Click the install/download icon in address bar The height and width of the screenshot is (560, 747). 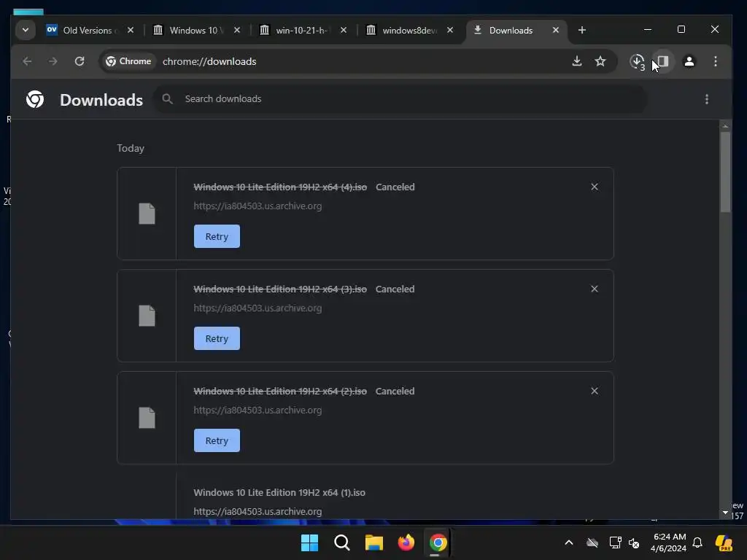[x=577, y=61]
